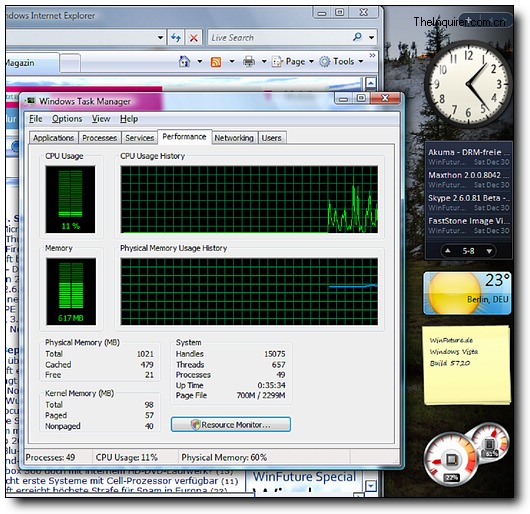
Task: Close the Windows Task Manager window
Action: [x=385, y=98]
